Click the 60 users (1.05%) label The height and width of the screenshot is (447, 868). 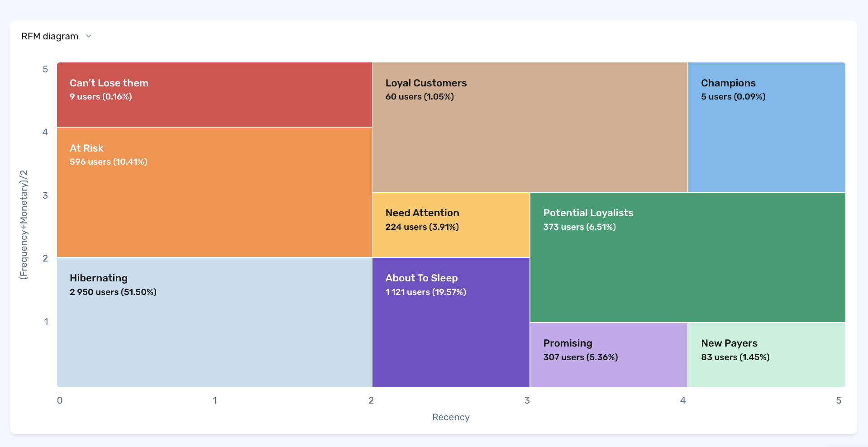(420, 97)
